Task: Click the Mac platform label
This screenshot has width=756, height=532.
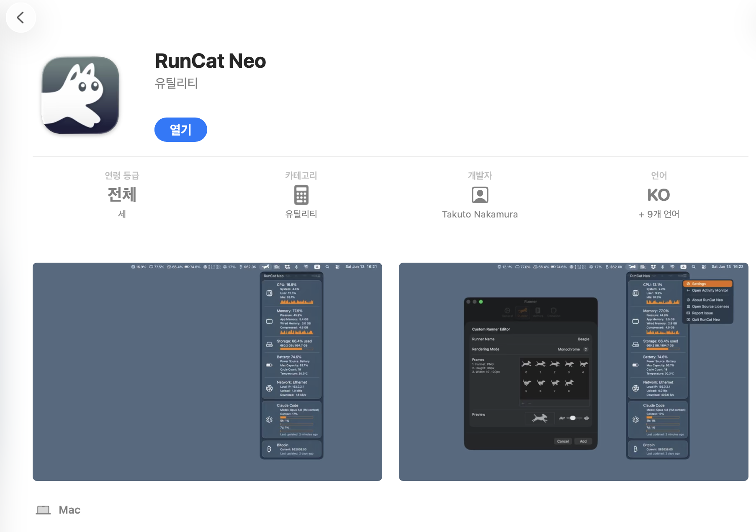Action: click(69, 510)
